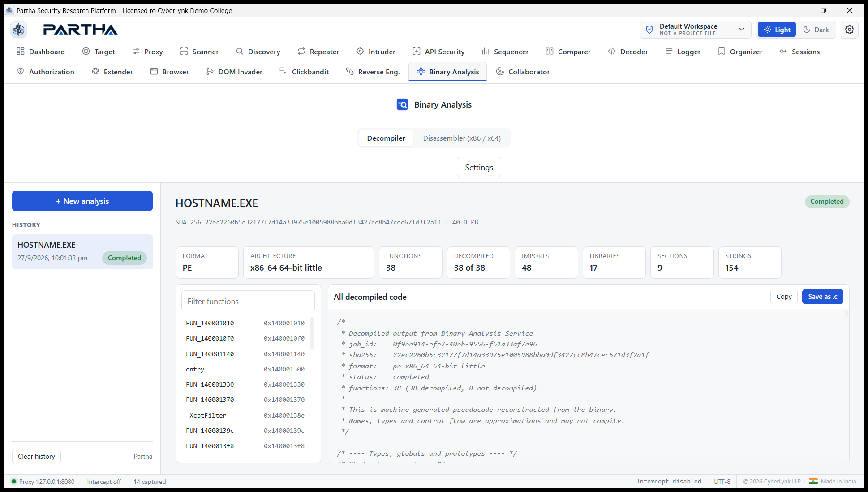This screenshot has height=492, width=868.
Task: Click the Logger lines icon
Action: 669,52
